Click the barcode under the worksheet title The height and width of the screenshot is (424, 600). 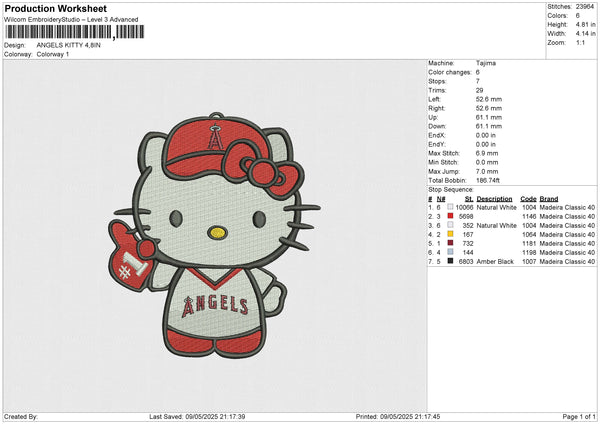pyautogui.click(x=75, y=32)
